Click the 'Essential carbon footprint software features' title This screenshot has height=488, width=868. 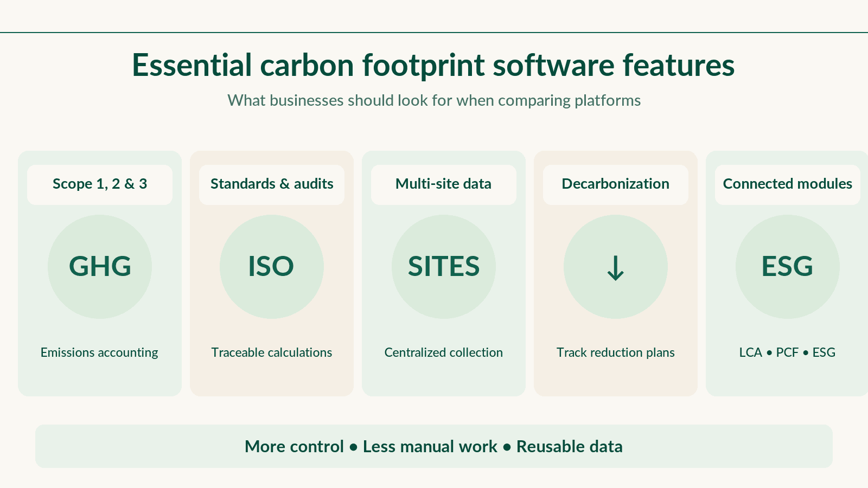click(x=433, y=65)
